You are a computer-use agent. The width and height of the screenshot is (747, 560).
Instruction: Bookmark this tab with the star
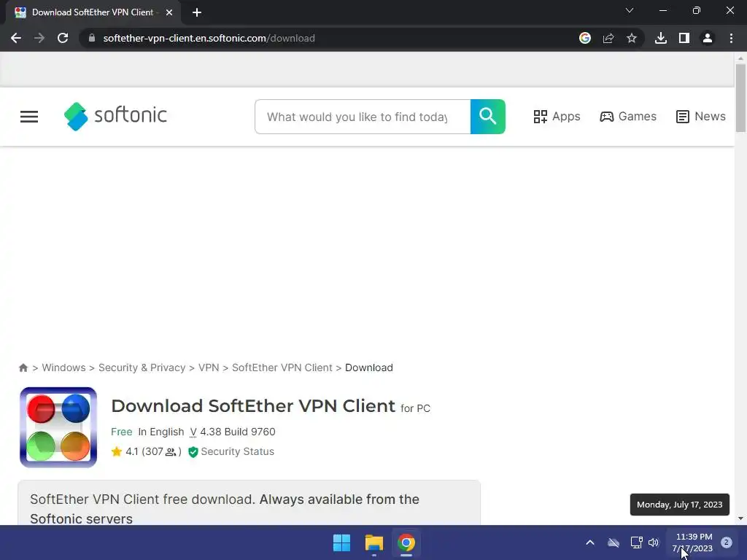632,38
